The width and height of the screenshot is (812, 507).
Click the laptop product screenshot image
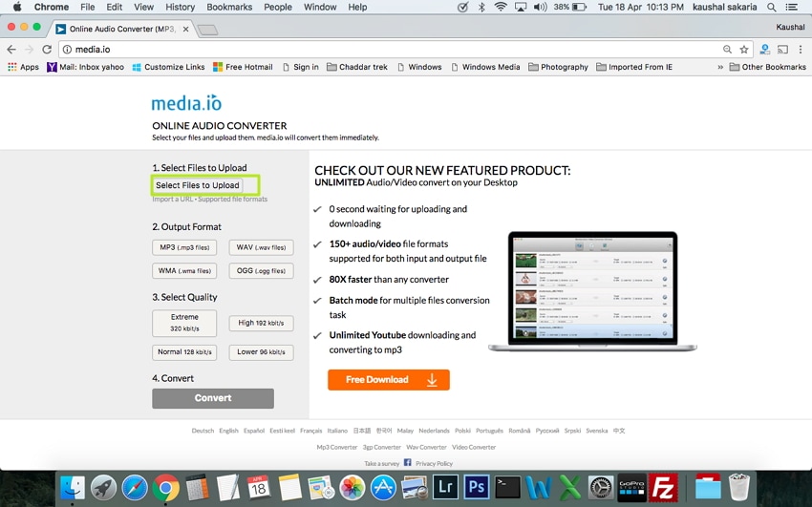(592, 291)
